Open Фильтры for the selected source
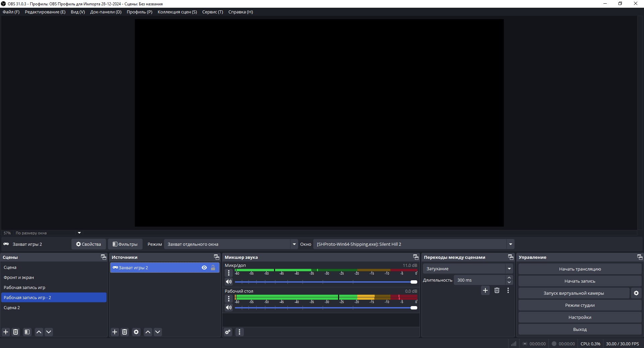Viewport: 644px width, 348px height. (125, 244)
